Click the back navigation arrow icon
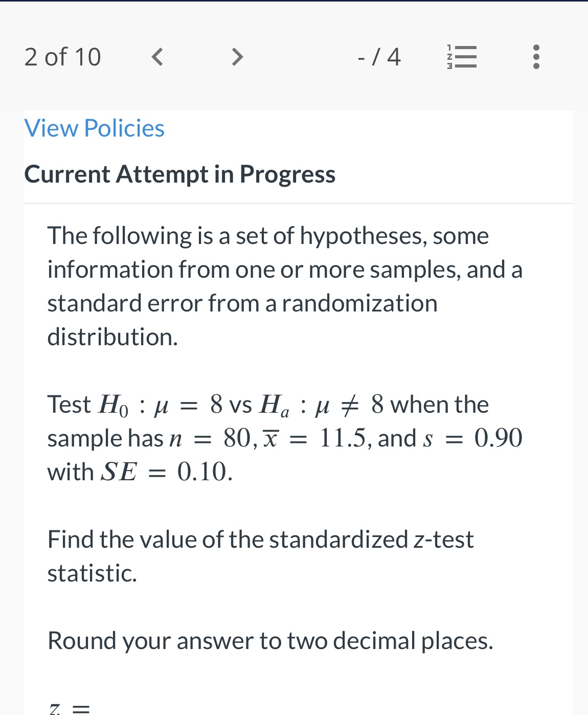This screenshot has width=588, height=715. tap(157, 57)
